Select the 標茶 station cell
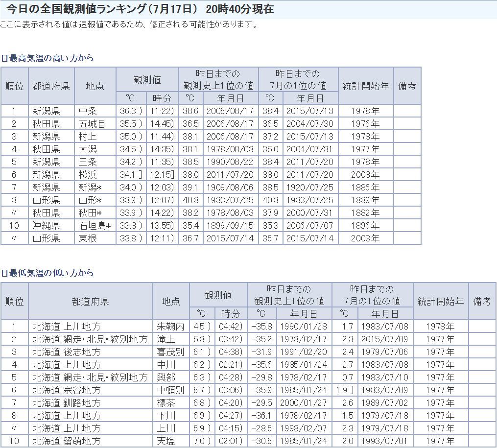 coord(166,403)
